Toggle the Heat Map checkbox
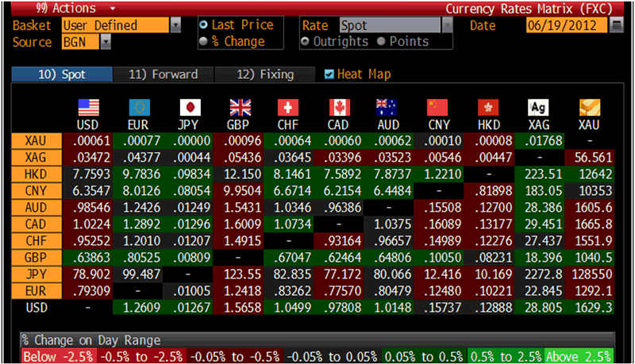Viewport: 635px width, 364px height. pyautogui.click(x=329, y=75)
